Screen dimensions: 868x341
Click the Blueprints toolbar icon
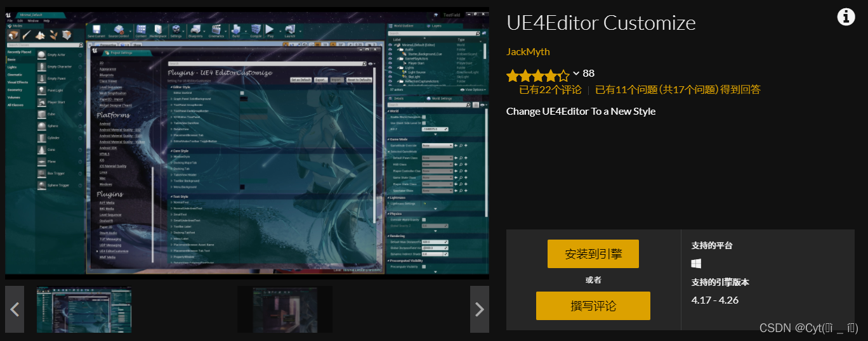click(x=195, y=30)
